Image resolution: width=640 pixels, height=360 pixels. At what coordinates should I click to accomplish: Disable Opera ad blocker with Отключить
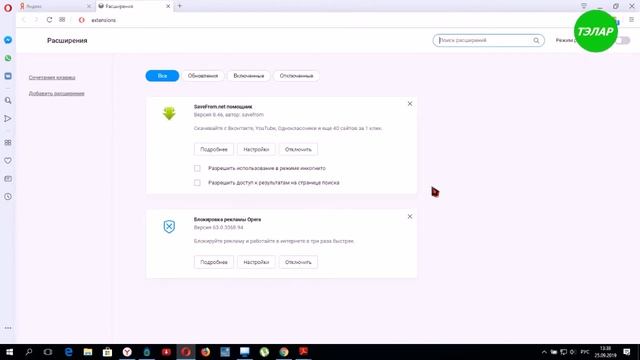click(298, 262)
